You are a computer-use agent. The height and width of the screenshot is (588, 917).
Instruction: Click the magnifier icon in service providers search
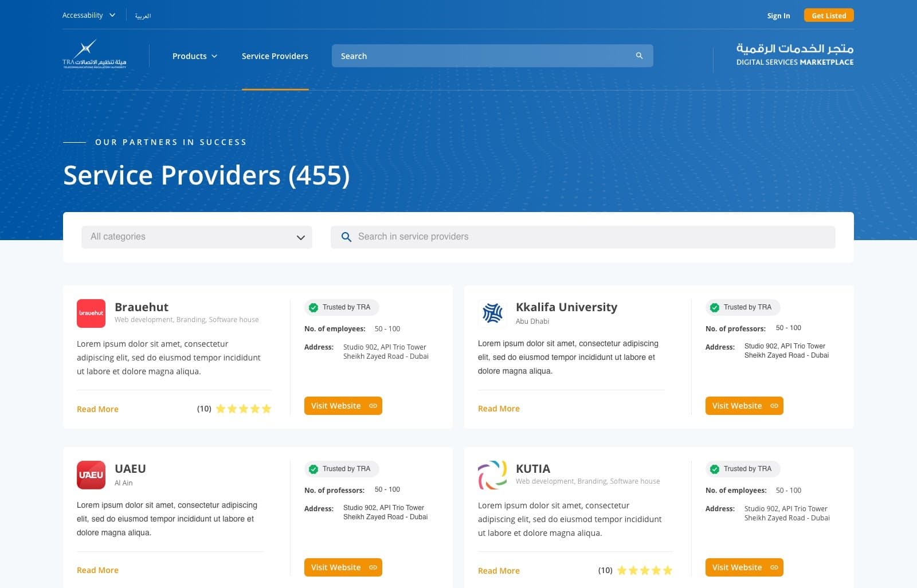click(x=346, y=237)
